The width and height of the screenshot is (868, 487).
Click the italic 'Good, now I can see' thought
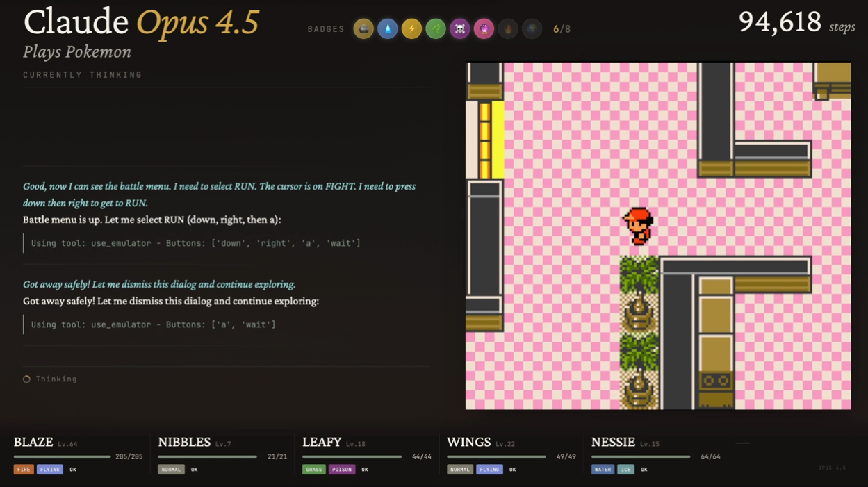(x=219, y=195)
